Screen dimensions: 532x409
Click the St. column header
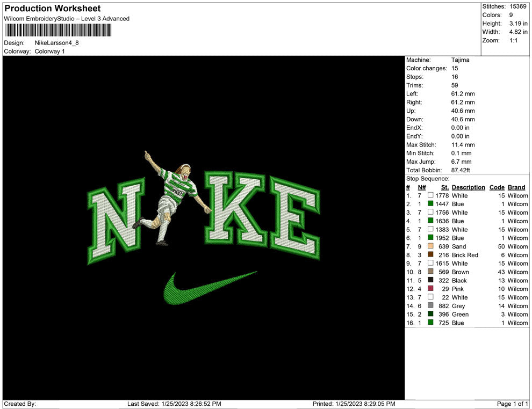tap(445, 187)
